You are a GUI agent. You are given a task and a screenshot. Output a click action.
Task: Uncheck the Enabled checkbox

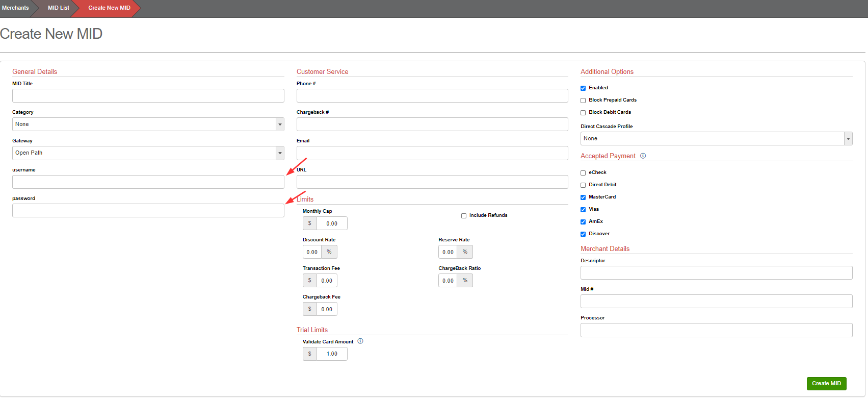583,88
